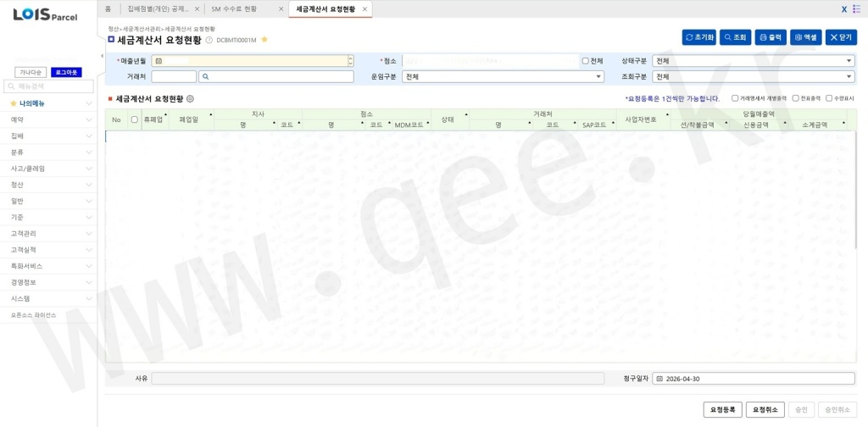Sort by 소계금액 column header

click(x=815, y=125)
